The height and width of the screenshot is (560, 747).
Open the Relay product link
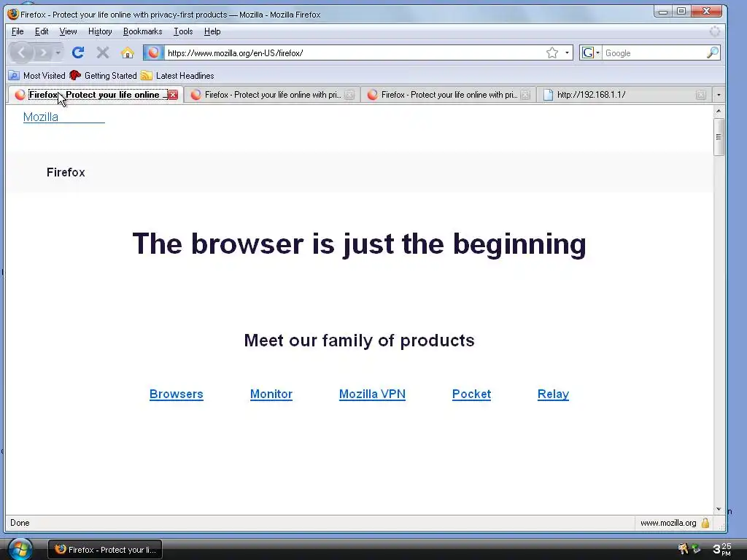pyautogui.click(x=553, y=394)
